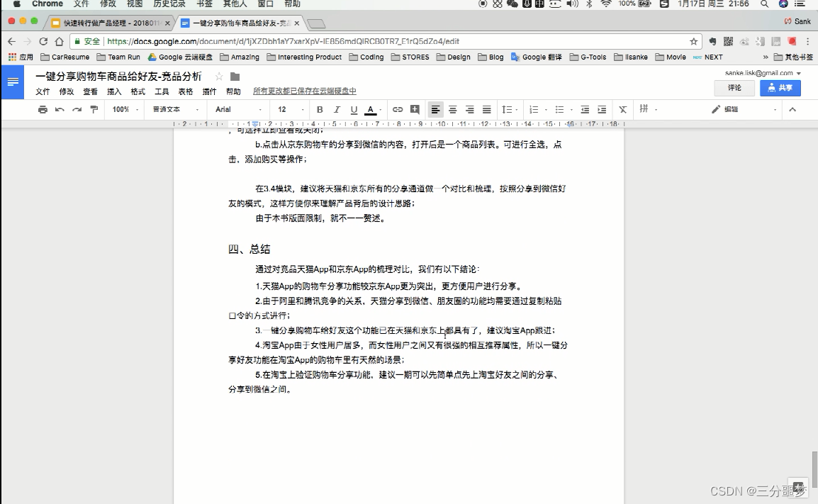Click the Explore button at bottom right
Screen dimensions: 818x504
point(797,487)
